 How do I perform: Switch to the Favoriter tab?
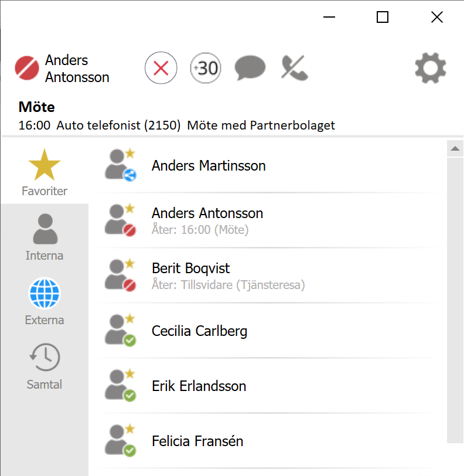(x=45, y=172)
